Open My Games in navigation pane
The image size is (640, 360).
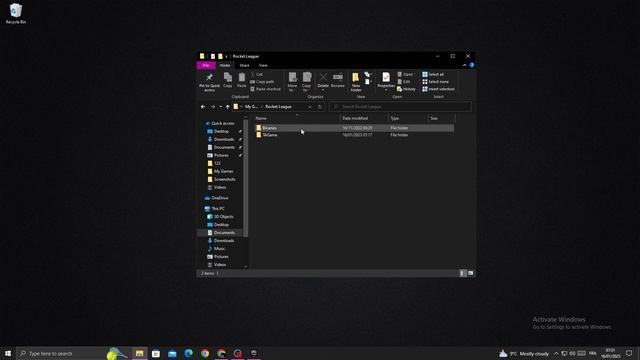click(x=223, y=171)
